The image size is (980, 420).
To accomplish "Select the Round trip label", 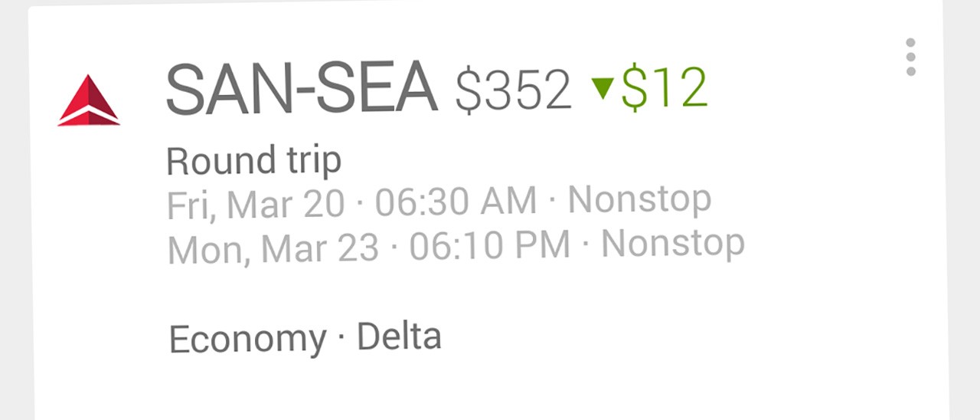I will pos(253,161).
